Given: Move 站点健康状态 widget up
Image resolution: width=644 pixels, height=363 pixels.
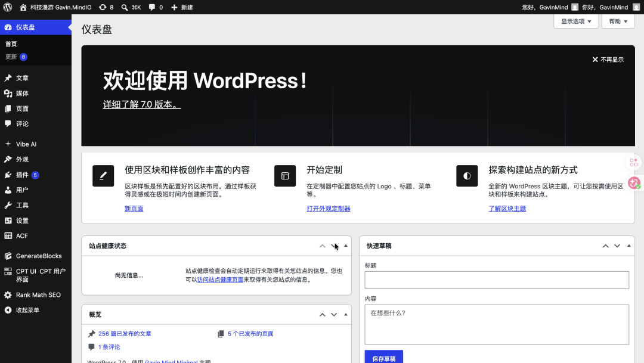Looking at the screenshot, I should click(x=323, y=246).
